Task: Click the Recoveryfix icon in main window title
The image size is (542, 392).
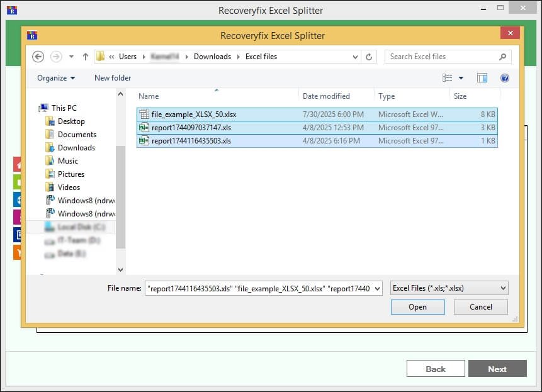Action: point(12,10)
